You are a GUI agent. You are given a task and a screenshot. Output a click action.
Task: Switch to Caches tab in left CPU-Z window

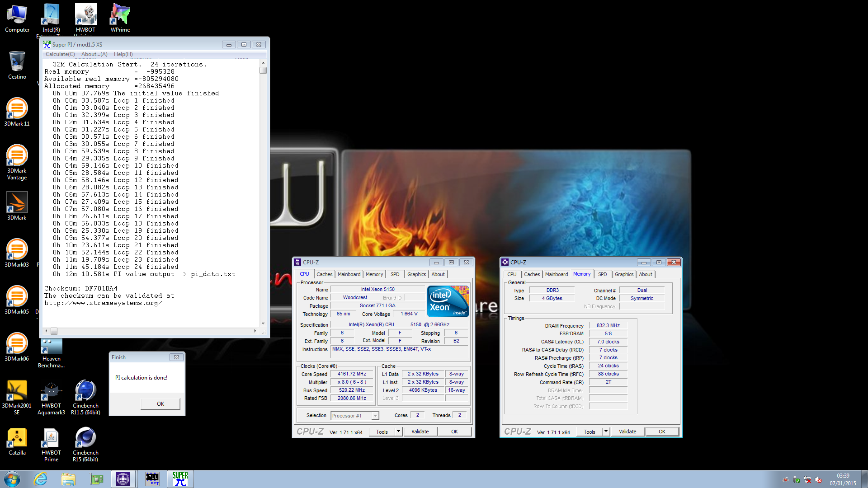tap(324, 274)
